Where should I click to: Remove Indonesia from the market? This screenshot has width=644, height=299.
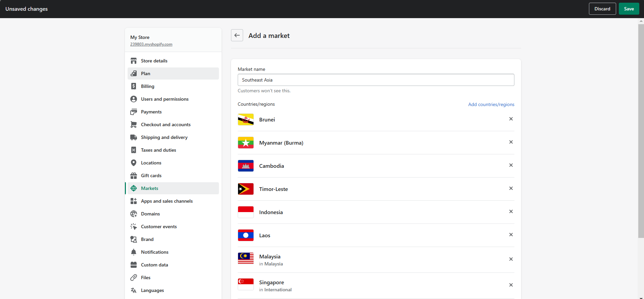[x=511, y=211]
